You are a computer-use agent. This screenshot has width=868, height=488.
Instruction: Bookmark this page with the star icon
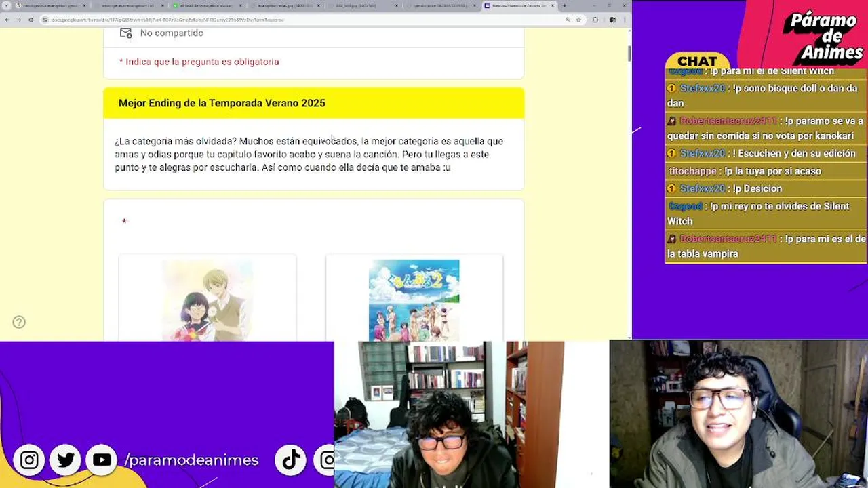[578, 20]
